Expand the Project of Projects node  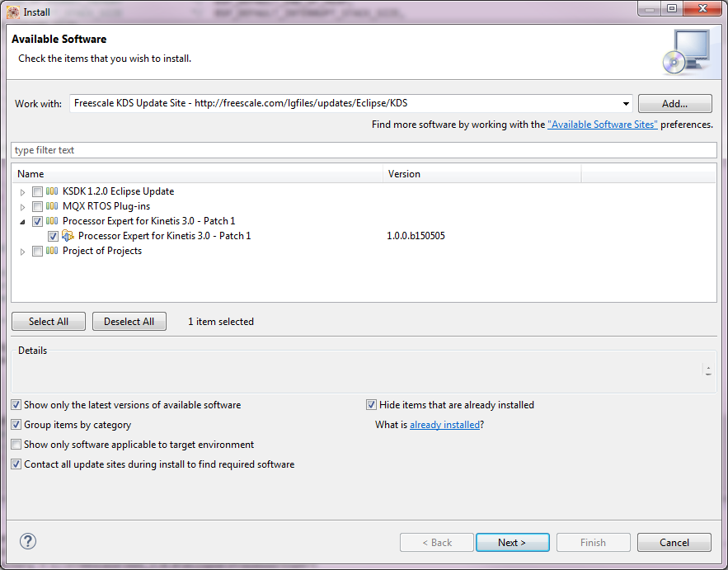[x=22, y=252]
